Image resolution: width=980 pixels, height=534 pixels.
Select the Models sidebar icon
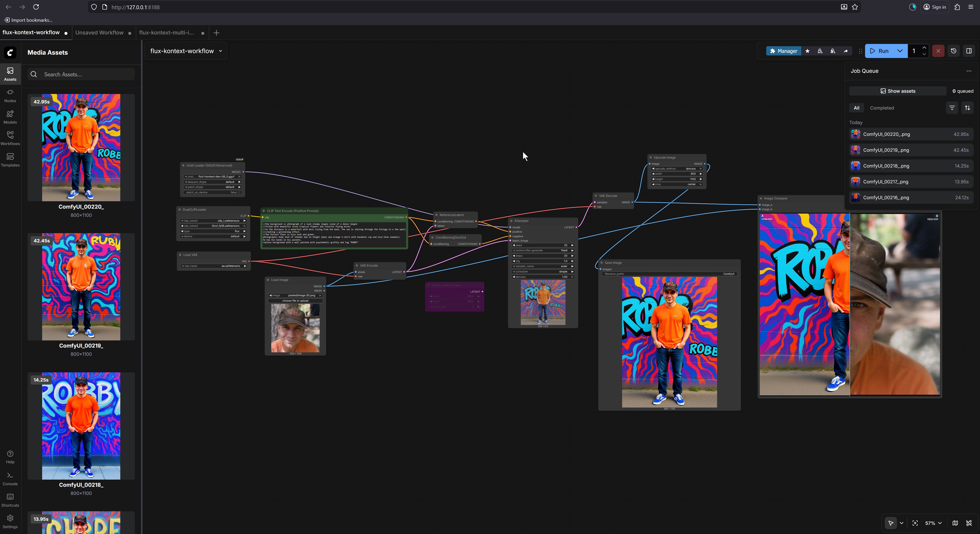(x=10, y=116)
